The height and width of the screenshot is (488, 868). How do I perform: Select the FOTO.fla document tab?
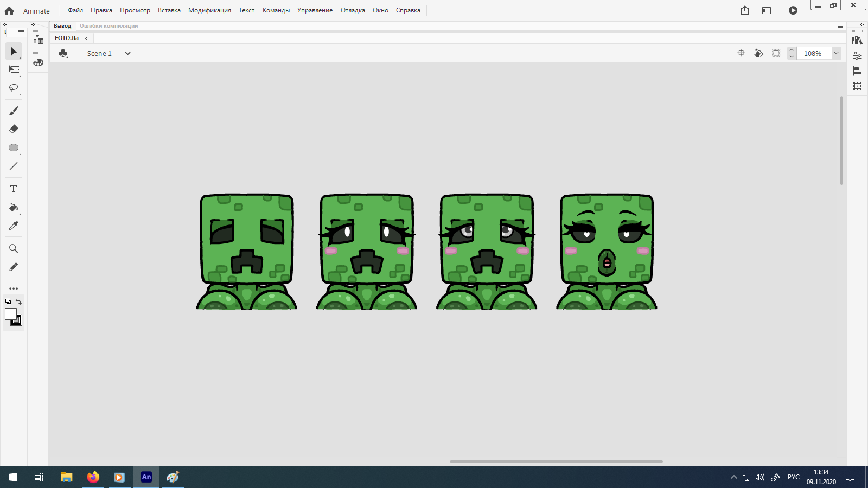coord(67,38)
